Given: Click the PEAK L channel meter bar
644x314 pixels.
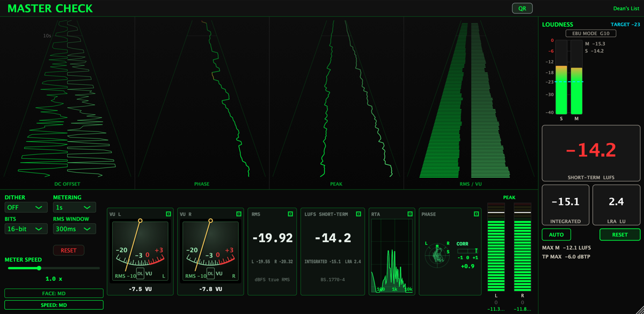Looking at the screenshot, I should coord(496,247).
